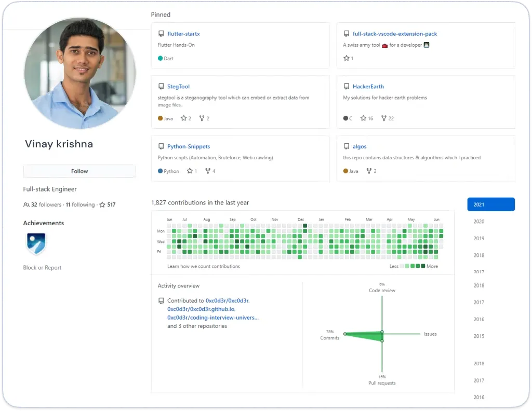Click the followers people icon
This screenshot has width=532, height=411.
click(26, 204)
